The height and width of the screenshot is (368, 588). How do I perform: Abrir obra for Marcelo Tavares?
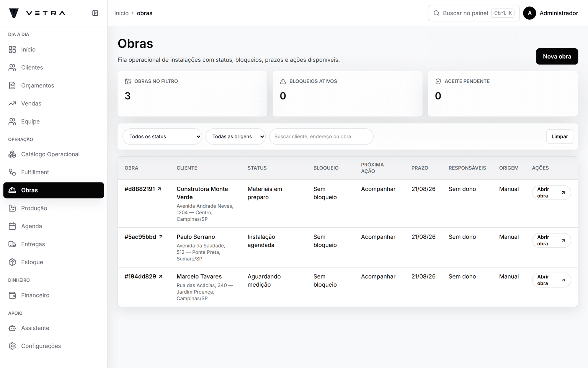tap(551, 280)
